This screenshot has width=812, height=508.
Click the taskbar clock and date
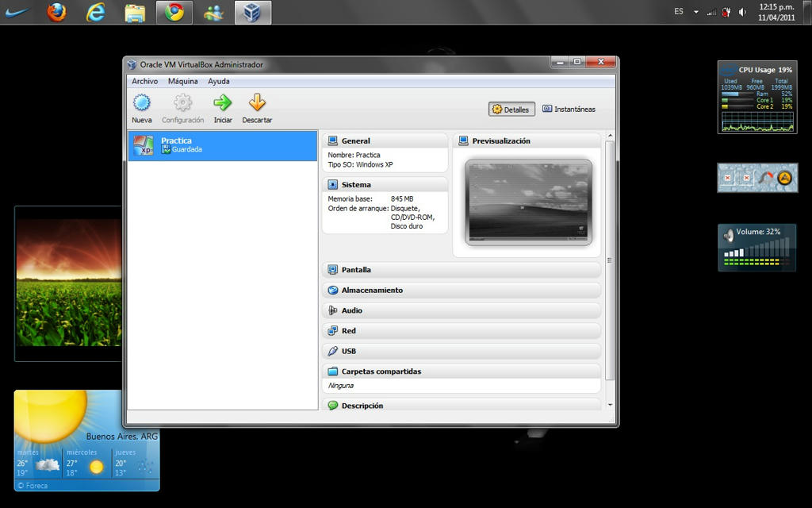tap(776, 12)
